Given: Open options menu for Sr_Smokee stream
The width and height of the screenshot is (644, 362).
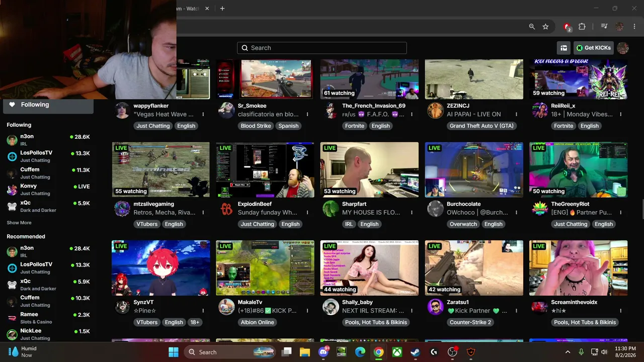Looking at the screenshot, I should tap(307, 114).
